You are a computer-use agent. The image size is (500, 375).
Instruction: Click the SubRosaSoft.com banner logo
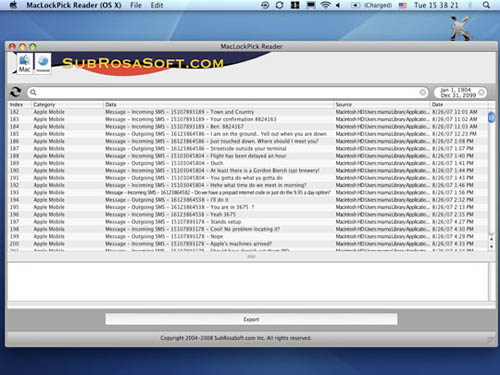point(143,63)
